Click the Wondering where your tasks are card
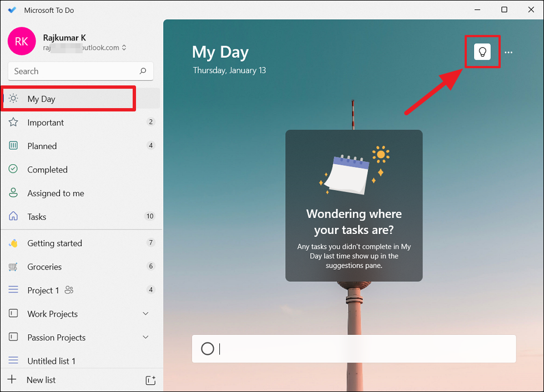Screen dimensions: 544x392 point(354,206)
